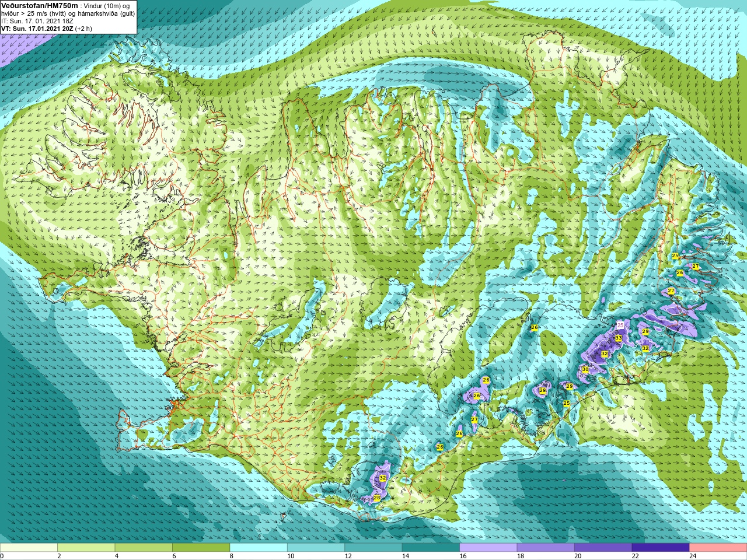
Task: Click the legend scale value 12
Action: [348, 556]
